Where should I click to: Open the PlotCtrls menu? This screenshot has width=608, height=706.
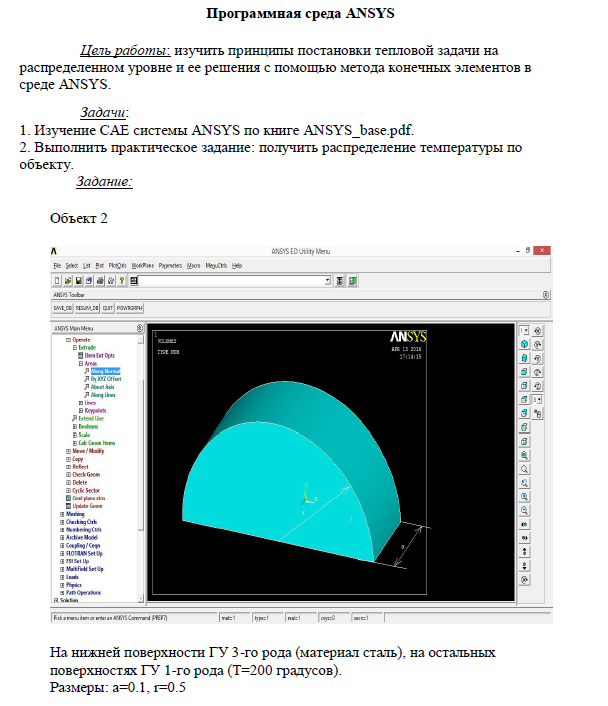point(118,266)
